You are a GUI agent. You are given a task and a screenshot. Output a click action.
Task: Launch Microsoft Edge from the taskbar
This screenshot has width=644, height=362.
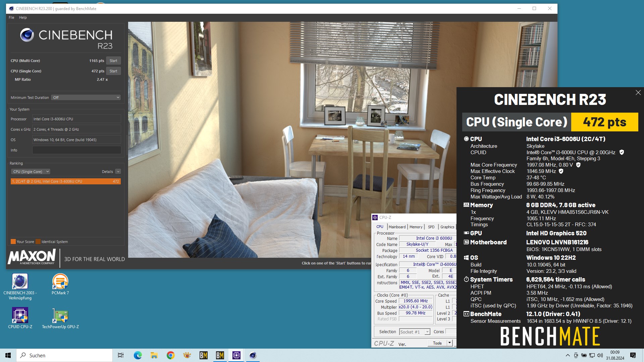(138, 355)
